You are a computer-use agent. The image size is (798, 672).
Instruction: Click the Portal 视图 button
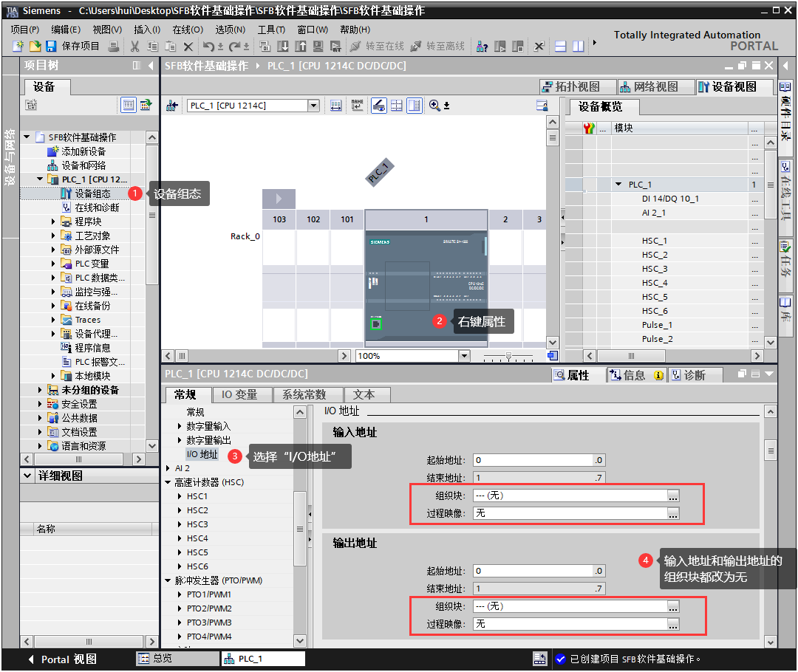click(x=63, y=659)
